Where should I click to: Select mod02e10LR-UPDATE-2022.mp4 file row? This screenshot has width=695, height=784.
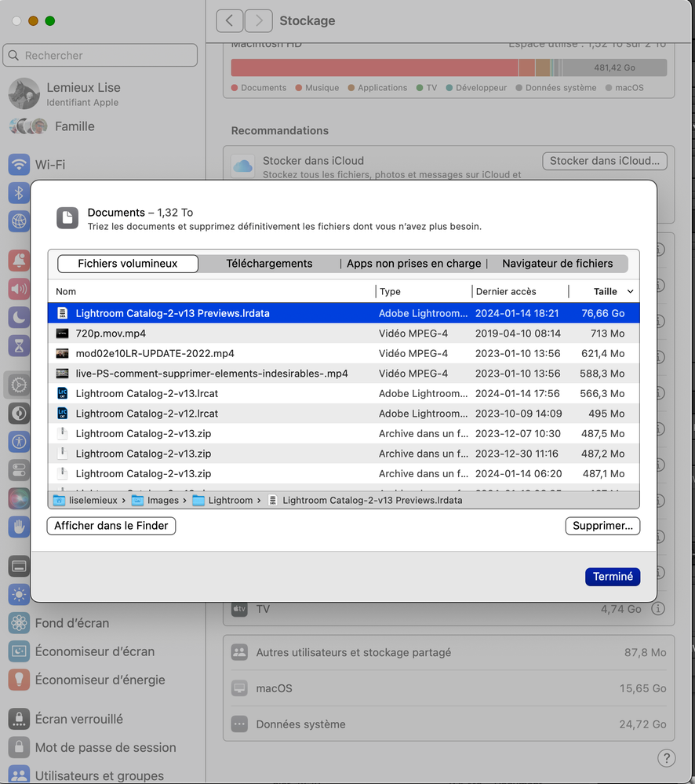tap(344, 353)
